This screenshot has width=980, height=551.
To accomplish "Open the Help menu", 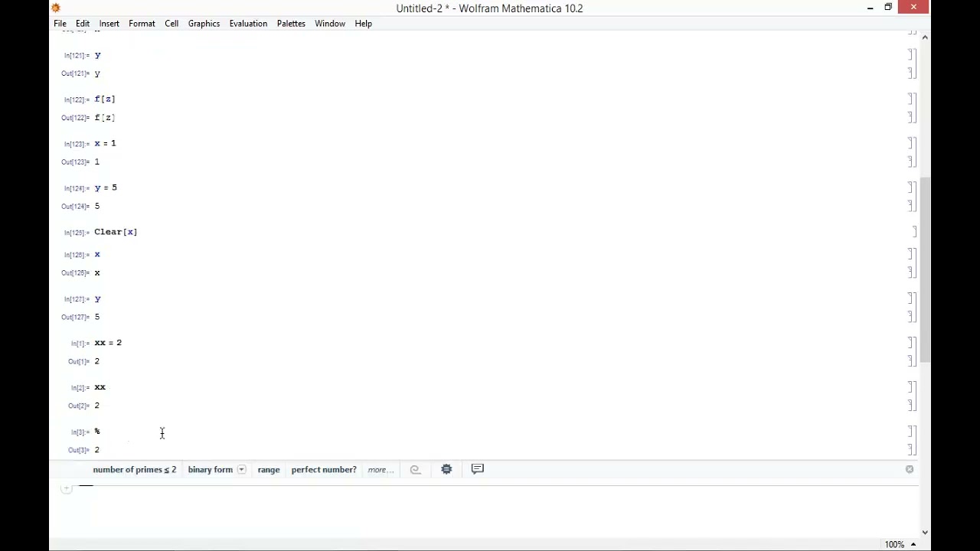I will 363,24.
